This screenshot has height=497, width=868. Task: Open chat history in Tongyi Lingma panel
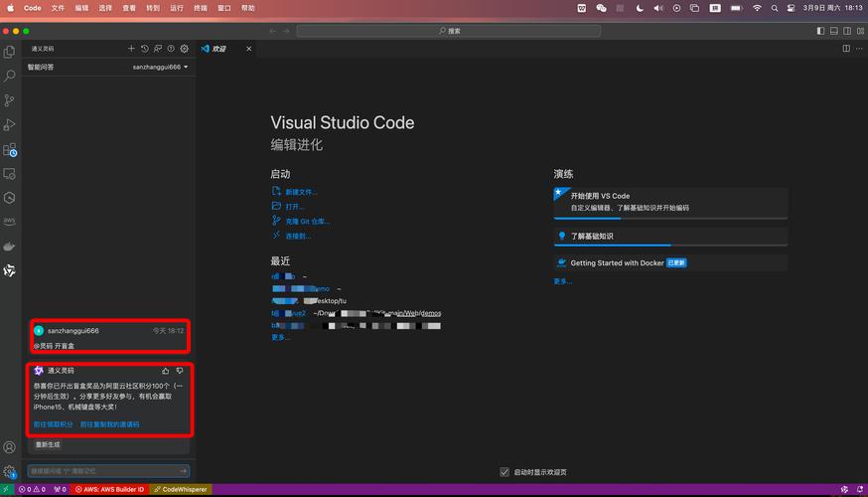[x=144, y=49]
